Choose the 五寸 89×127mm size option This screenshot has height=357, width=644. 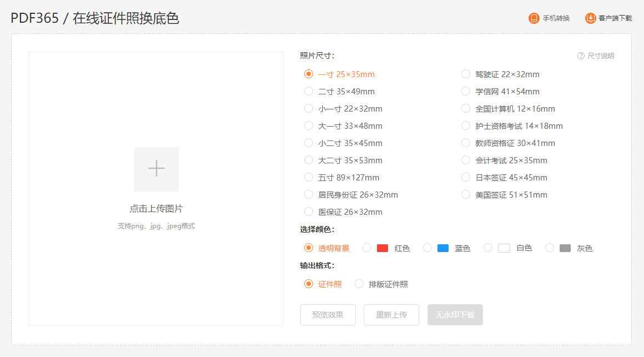[x=309, y=177]
